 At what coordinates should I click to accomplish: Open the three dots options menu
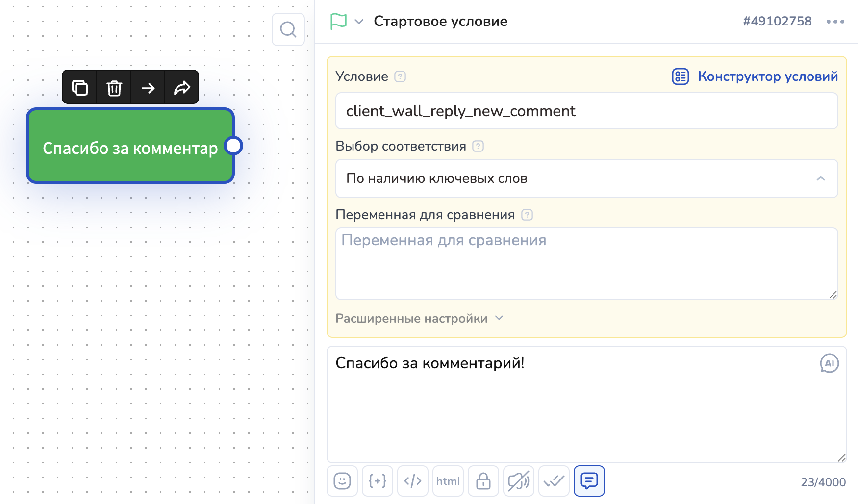pos(835,22)
